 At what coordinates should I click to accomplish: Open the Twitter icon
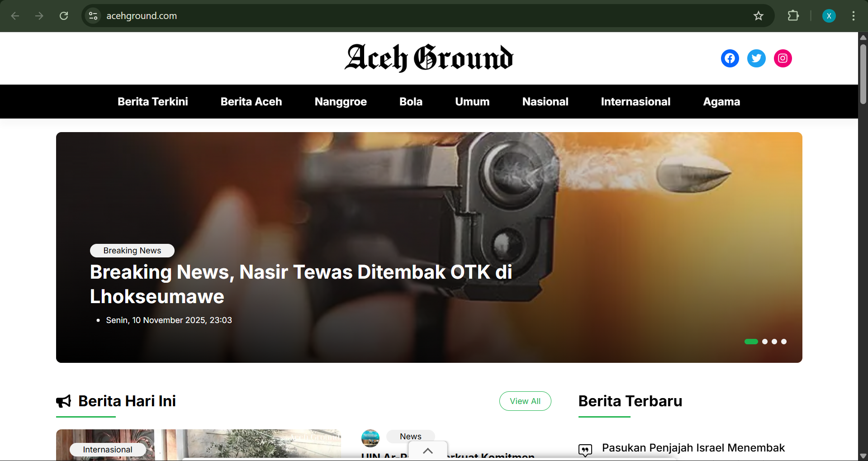tap(756, 58)
